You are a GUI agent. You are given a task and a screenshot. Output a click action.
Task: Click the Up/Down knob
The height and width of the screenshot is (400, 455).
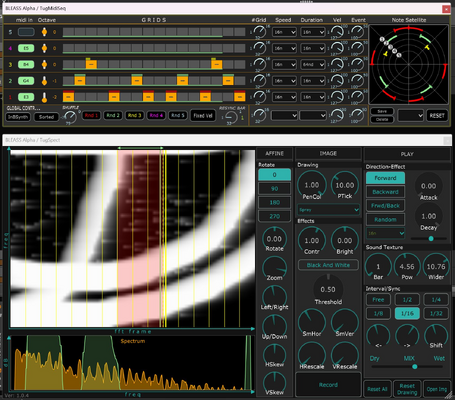coord(274,325)
